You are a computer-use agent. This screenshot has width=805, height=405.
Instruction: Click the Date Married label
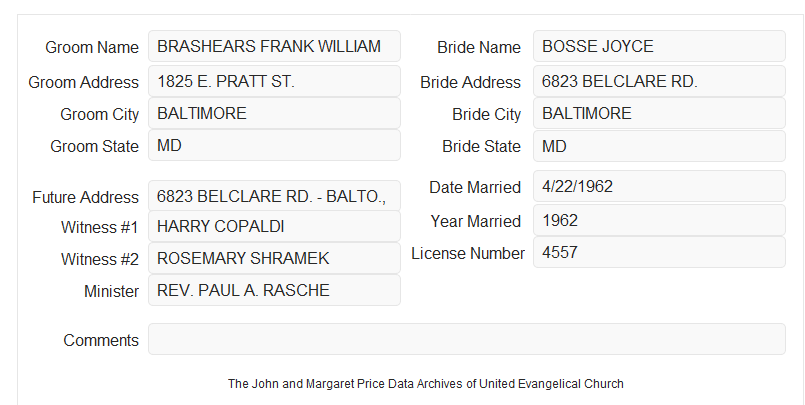point(475,187)
